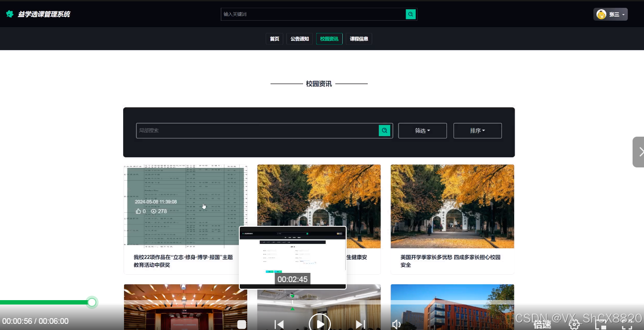Open the 筛选 filter dropdown
The height and width of the screenshot is (330, 644).
point(422,131)
